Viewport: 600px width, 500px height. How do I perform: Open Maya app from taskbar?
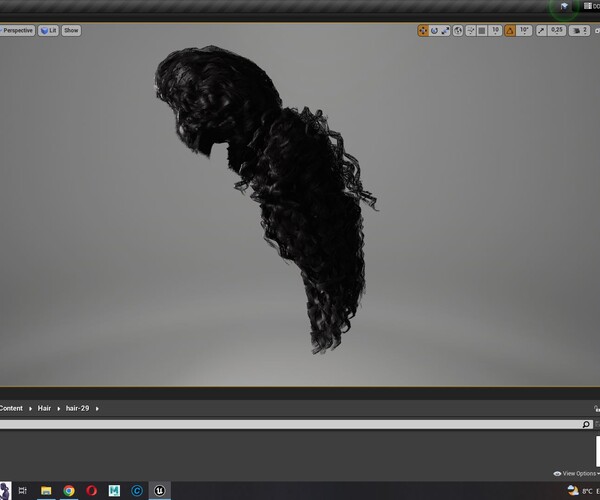tap(114, 490)
